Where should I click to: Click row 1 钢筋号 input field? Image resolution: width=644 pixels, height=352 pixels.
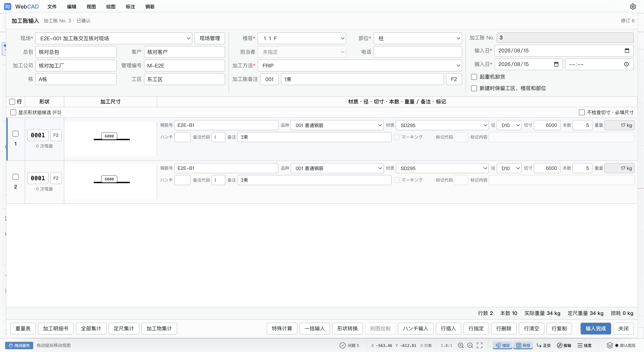pos(226,125)
